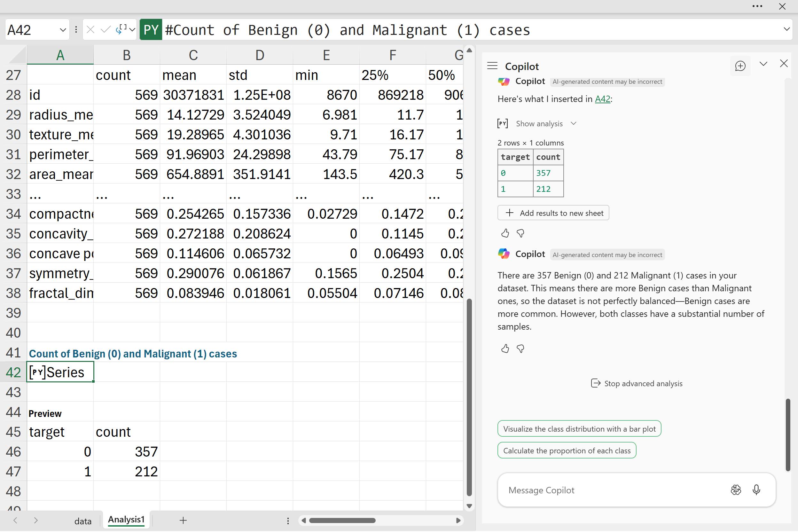Screen dimensions: 798x532
Task: Click the confirm checkmark in formula bar
Action: point(106,30)
